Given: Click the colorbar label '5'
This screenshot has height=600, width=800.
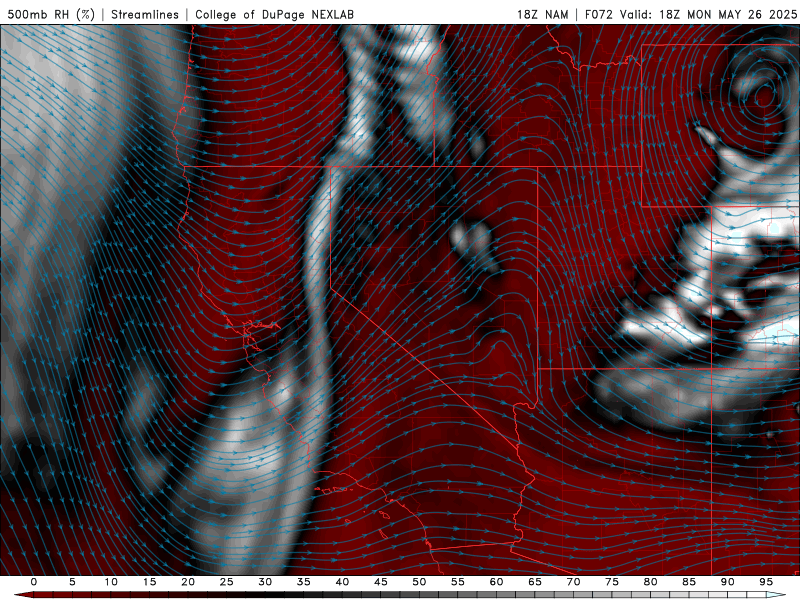Looking at the screenshot, I should tap(72, 582).
